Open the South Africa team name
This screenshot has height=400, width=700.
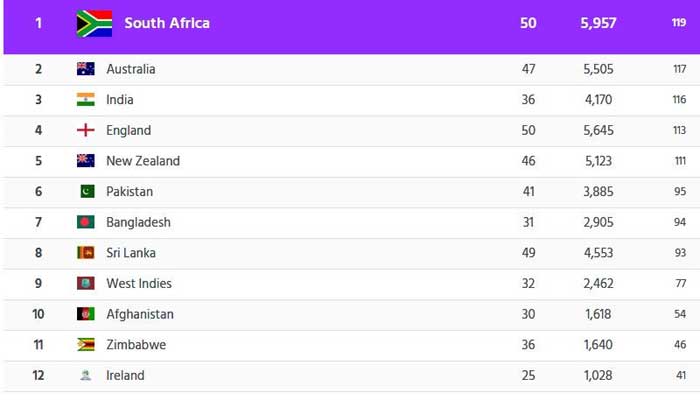point(167,23)
